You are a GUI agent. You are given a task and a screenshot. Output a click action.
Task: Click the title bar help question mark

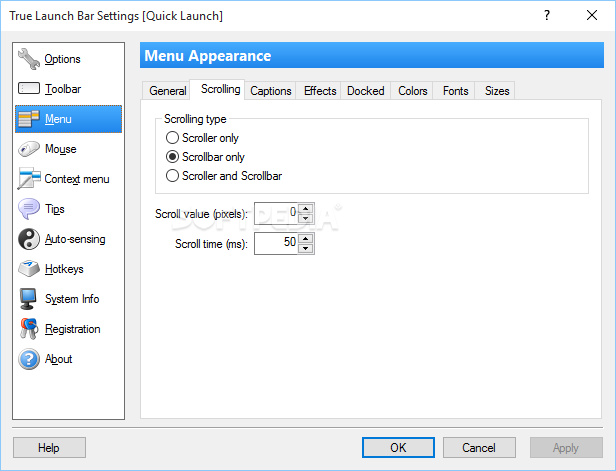pos(547,15)
